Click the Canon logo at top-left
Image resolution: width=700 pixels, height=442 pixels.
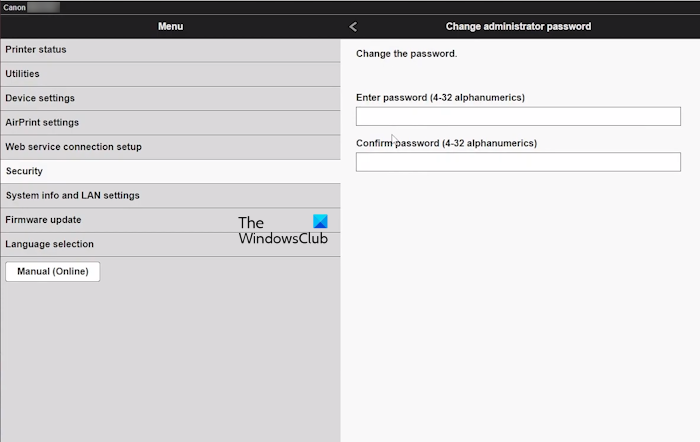[x=14, y=6]
